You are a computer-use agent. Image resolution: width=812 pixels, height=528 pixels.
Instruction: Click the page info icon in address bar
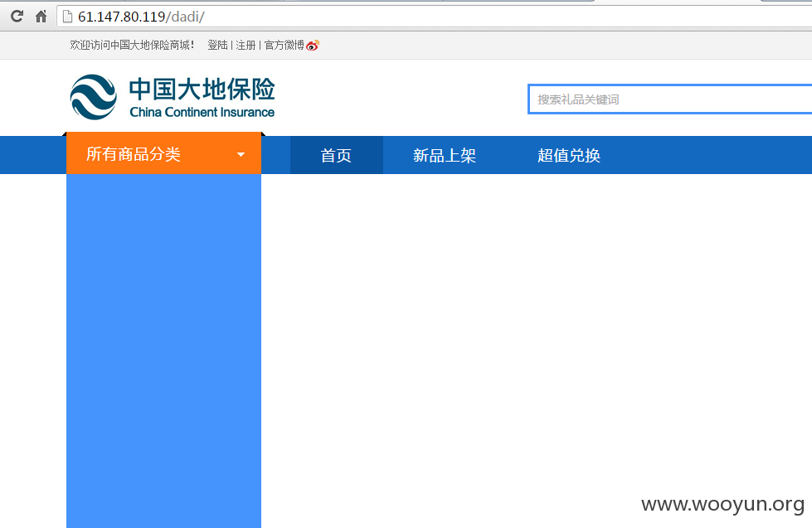point(67,17)
